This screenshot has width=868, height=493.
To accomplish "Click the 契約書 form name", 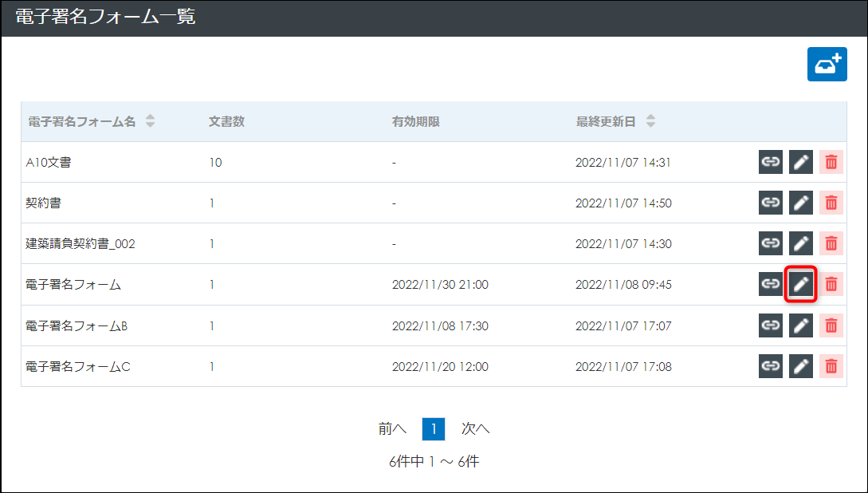I will pyautogui.click(x=43, y=203).
